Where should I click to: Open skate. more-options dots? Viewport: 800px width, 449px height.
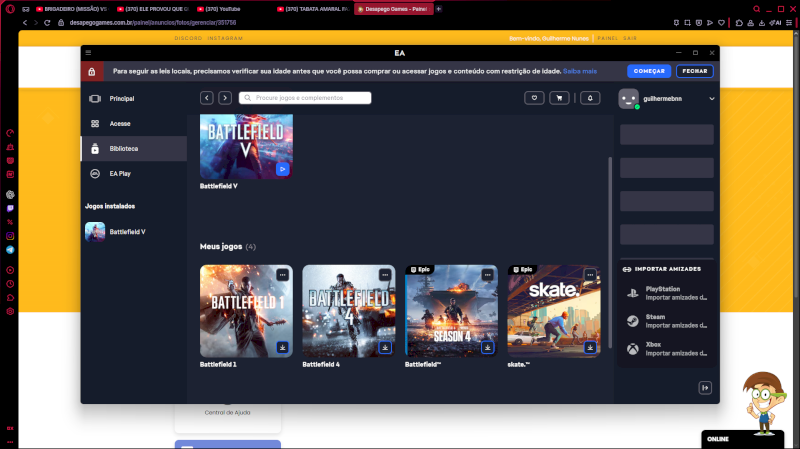590,275
